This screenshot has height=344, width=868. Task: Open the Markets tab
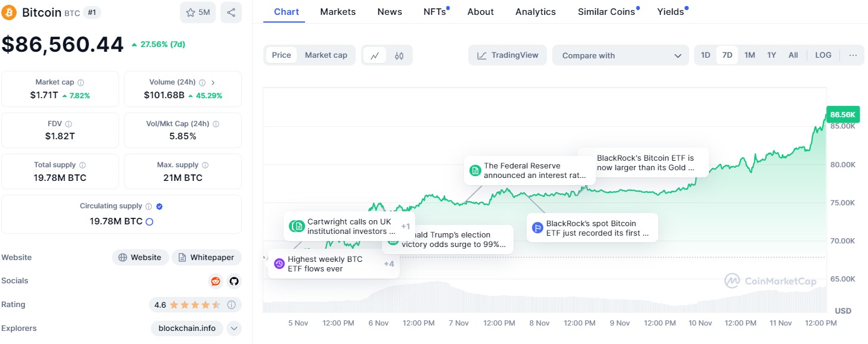338,12
